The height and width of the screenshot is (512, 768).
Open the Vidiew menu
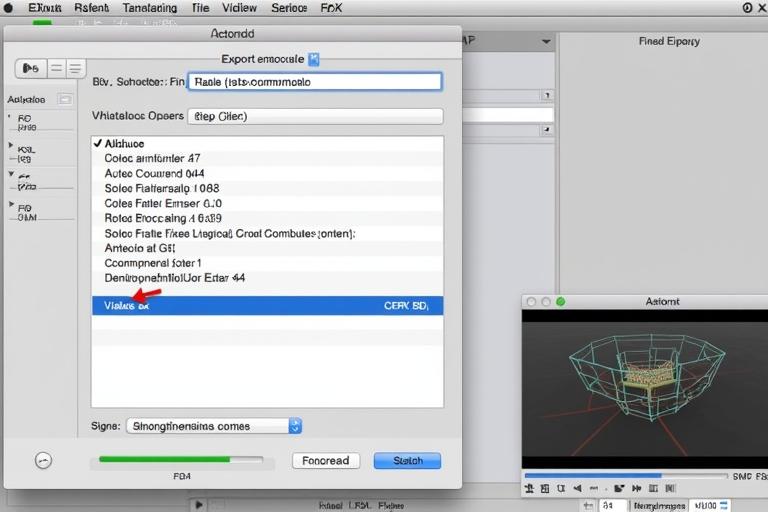click(x=239, y=8)
